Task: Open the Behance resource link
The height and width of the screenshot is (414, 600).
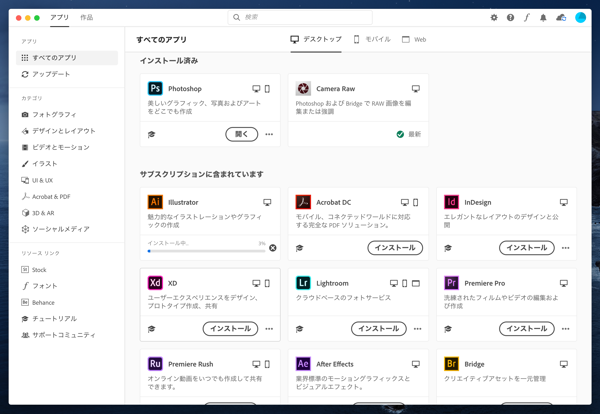Action: point(38,302)
